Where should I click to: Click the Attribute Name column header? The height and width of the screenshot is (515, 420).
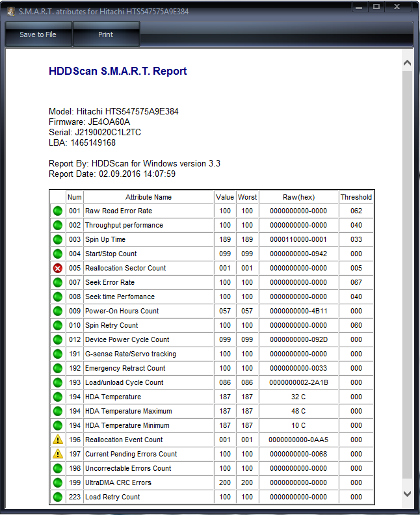(148, 197)
